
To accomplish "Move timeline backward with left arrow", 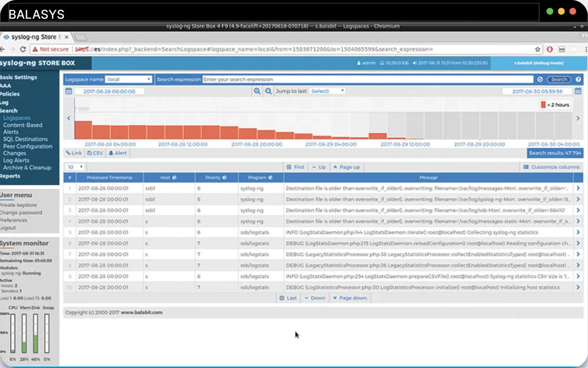I will (x=69, y=118).
